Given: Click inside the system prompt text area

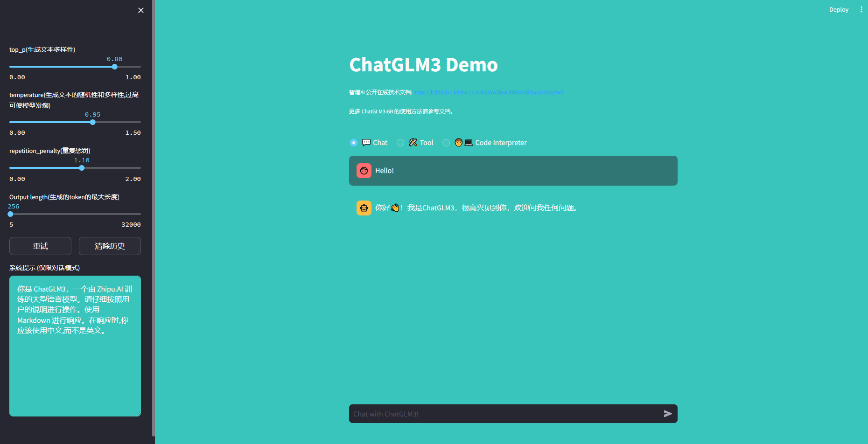Looking at the screenshot, I should coord(75,345).
